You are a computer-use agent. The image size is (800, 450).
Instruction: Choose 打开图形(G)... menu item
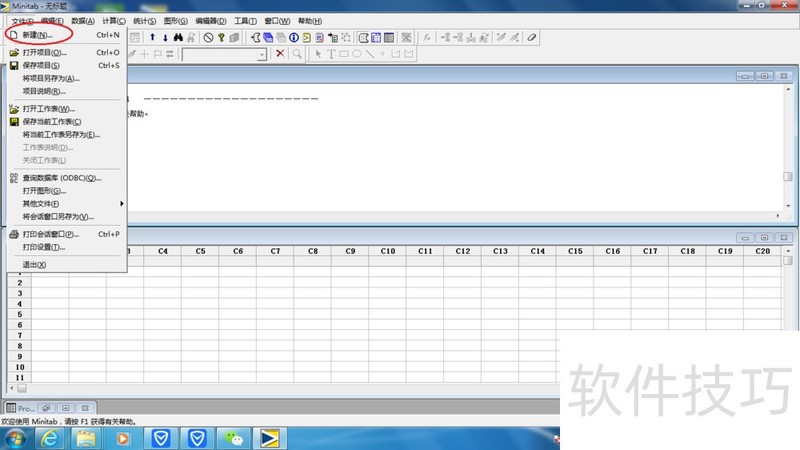(x=67, y=191)
